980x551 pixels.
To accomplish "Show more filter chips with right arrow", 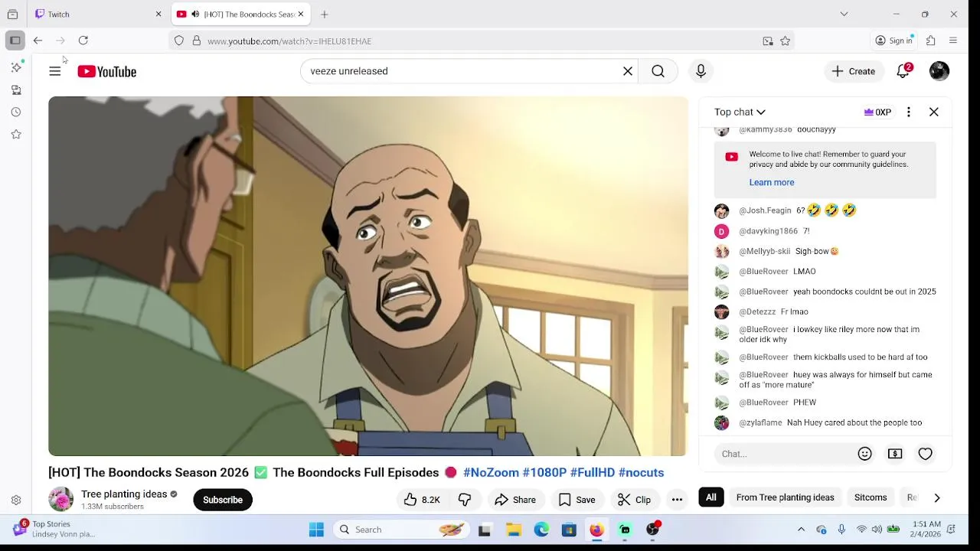I will [936, 497].
